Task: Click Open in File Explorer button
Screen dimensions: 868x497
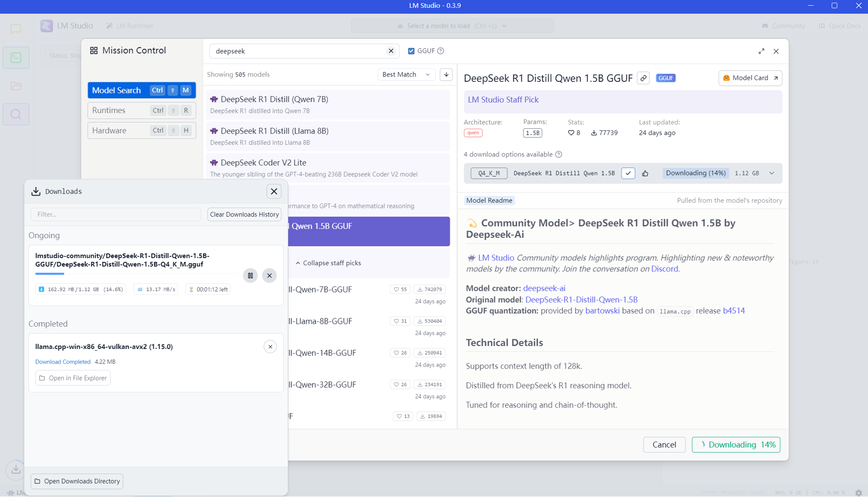Action: 73,378
